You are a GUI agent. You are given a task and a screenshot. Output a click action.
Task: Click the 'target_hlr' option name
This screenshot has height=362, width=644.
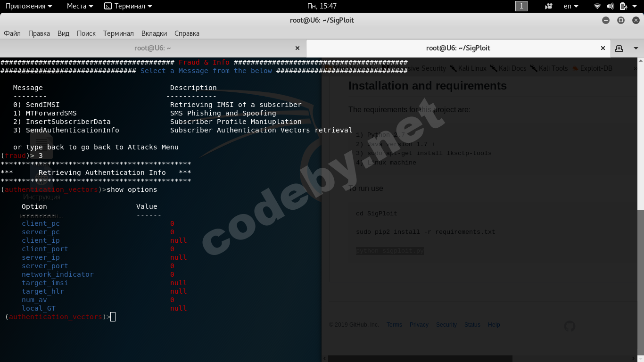click(43, 291)
